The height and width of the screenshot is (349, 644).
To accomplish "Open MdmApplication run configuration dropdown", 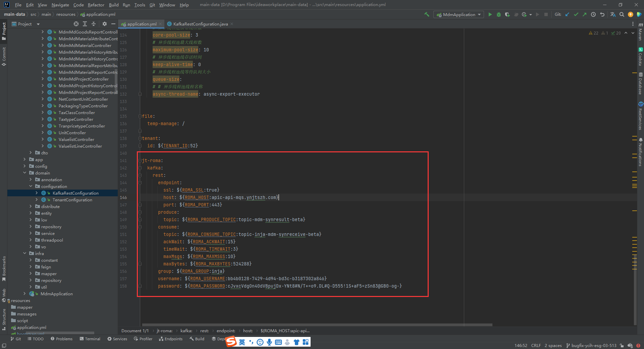I will pyautogui.click(x=459, y=14).
